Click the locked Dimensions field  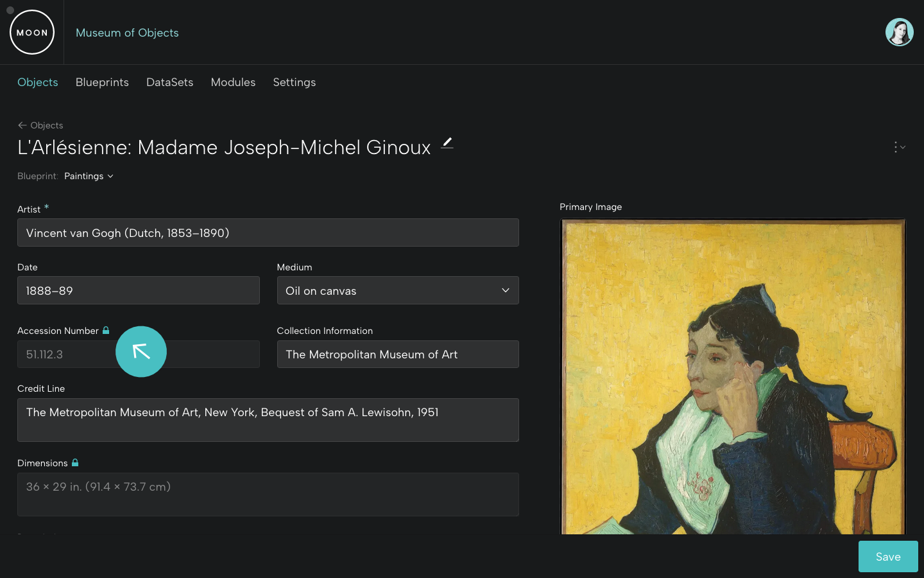(x=268, y=495)
